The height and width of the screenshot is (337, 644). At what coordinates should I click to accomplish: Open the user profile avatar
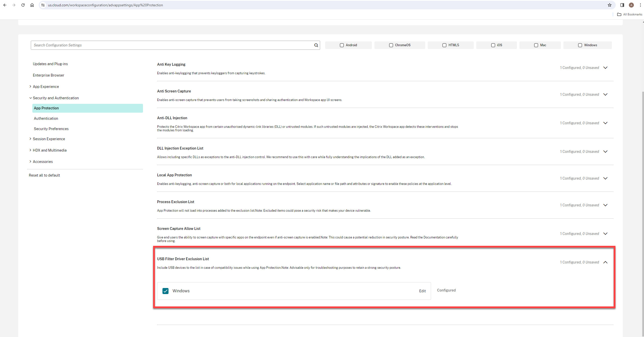point(631,5)
